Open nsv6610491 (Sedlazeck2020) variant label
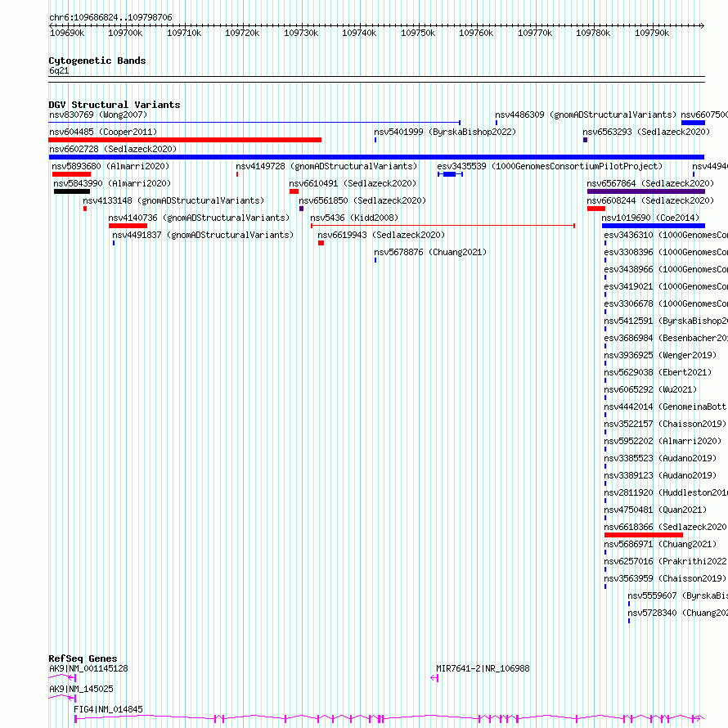This screenshot has height=728, width=728. pos(353,183)
